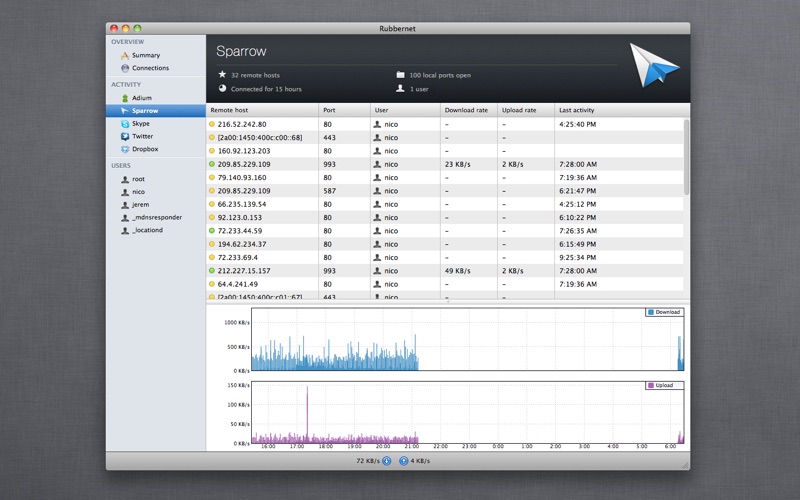Sort by the Download rate column
Image resolution: width=800 pixels, height=500 pixels.
(469, 110)
